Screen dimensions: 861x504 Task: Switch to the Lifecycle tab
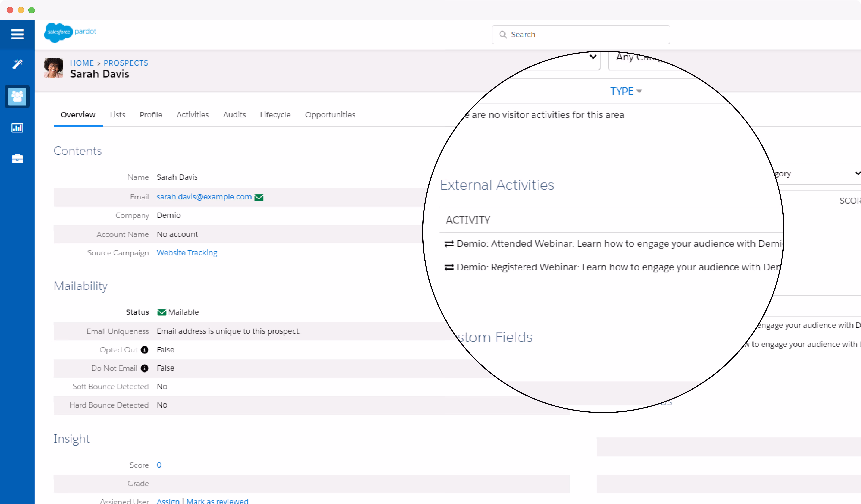[x=275, y=115]
